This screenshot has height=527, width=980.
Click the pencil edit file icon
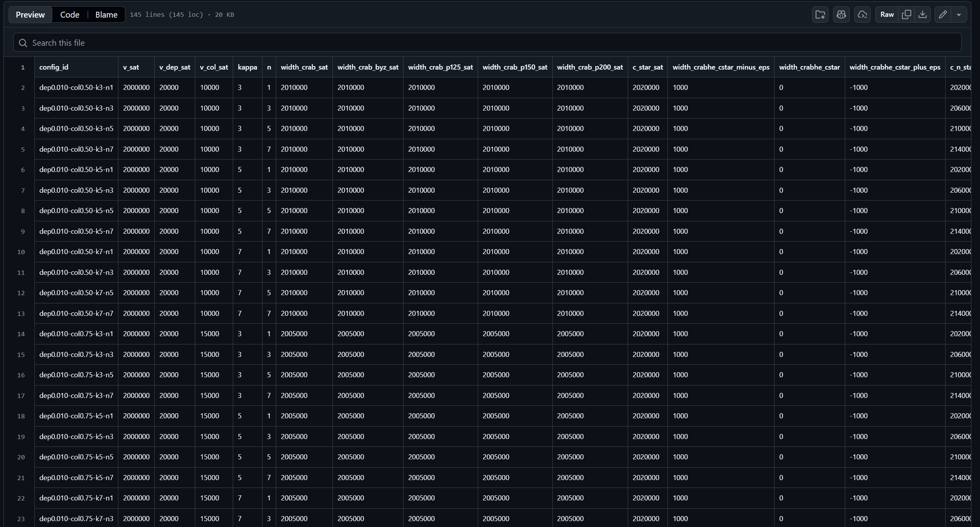(x=943, y=15)
